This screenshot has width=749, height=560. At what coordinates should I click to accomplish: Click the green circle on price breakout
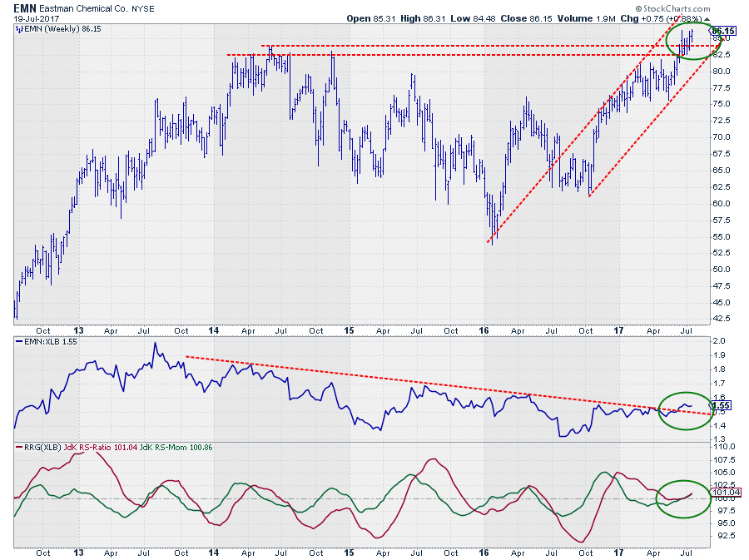tap(692, 41)
